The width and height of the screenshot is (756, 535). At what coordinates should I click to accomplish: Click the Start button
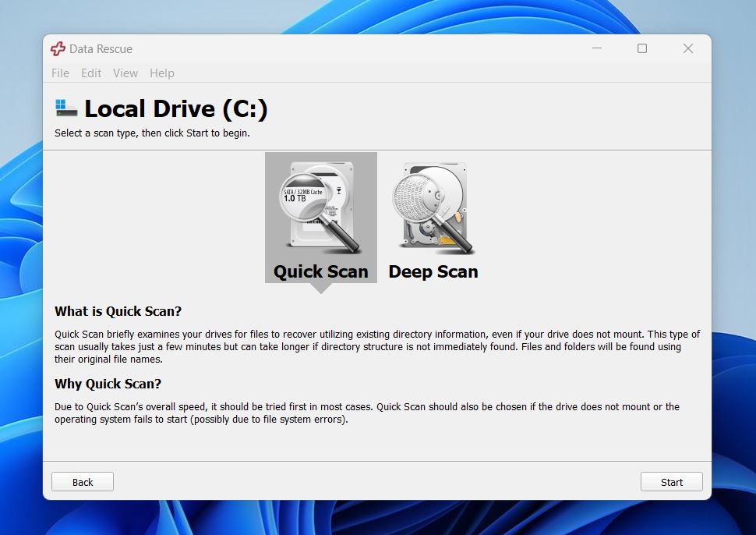pos(671,482)
